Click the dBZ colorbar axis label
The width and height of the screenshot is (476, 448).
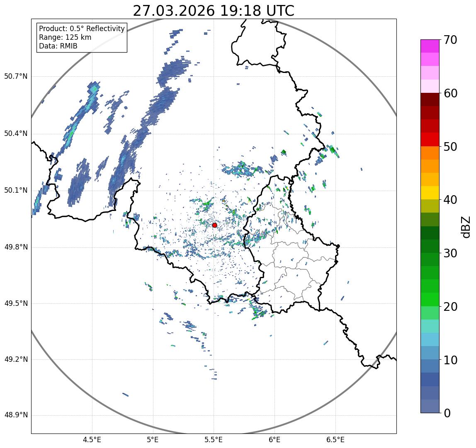(x=465, y=226)
